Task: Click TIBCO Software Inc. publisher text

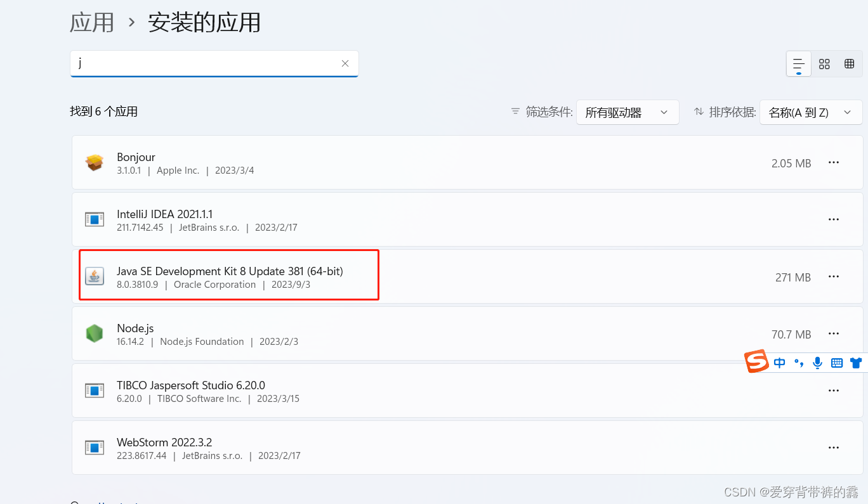Action: point(199,399)
